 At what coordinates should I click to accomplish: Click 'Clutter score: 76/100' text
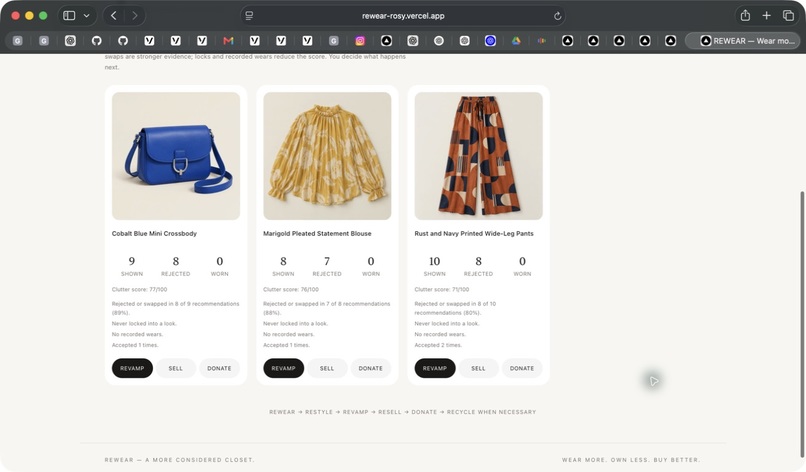(x=291, y=289)
